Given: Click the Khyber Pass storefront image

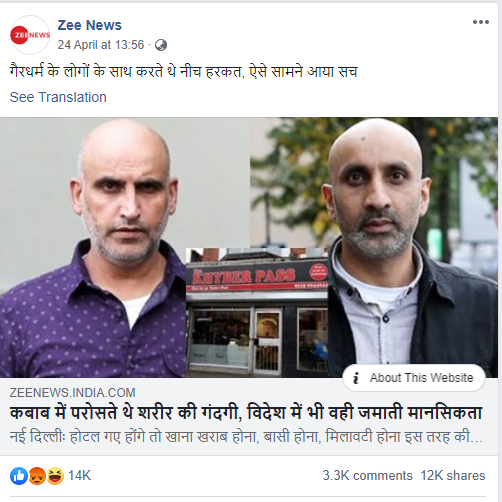Looking at the screenshot, I should tap(257, 313).
